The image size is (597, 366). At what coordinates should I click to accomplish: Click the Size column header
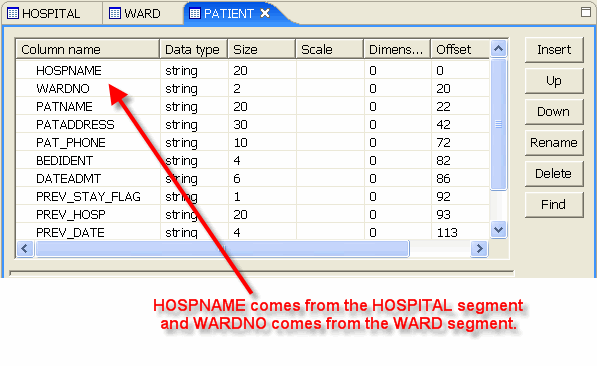click(262, 50)
